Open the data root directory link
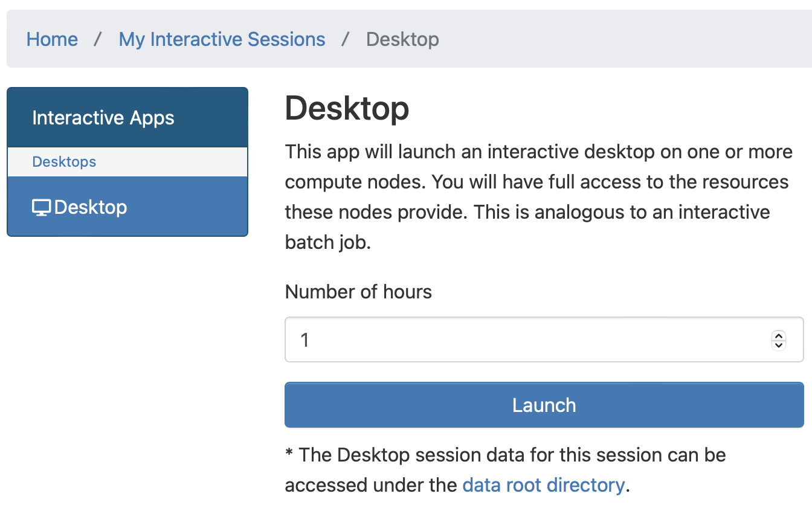The height and width of the screenshot is (505, 812). pyautogui.click(x=543, y=485)
